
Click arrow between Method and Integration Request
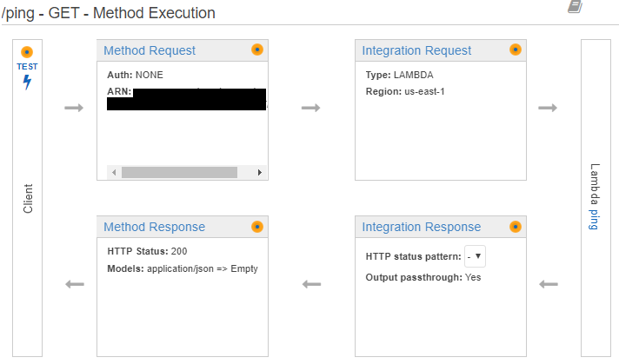click(x=311, y=108)
